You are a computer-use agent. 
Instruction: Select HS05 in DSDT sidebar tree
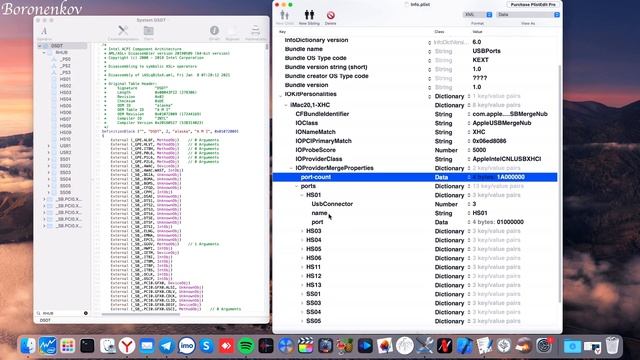tap(65, 106)
